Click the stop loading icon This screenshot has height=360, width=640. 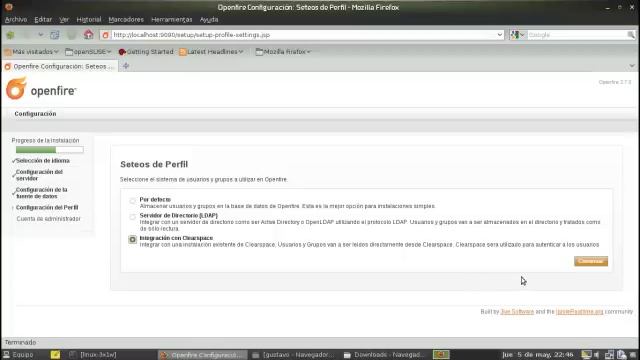[71, 35]
